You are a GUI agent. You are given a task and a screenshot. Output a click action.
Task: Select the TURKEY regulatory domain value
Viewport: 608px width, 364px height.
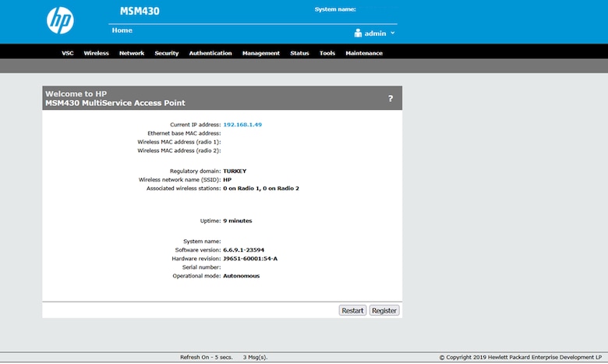235,171
